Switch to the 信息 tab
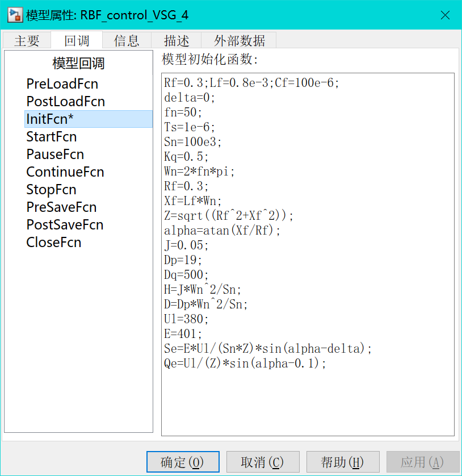 coord(126,40)
